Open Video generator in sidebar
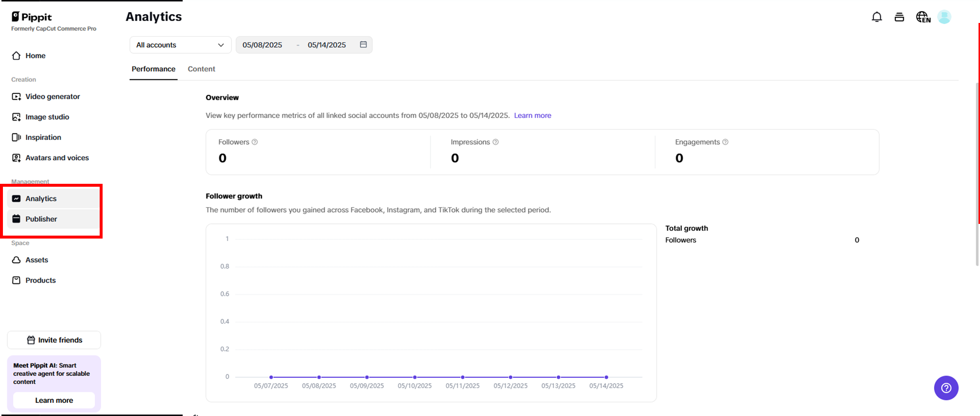Viewport: 980px width, 416px height. 52,97
